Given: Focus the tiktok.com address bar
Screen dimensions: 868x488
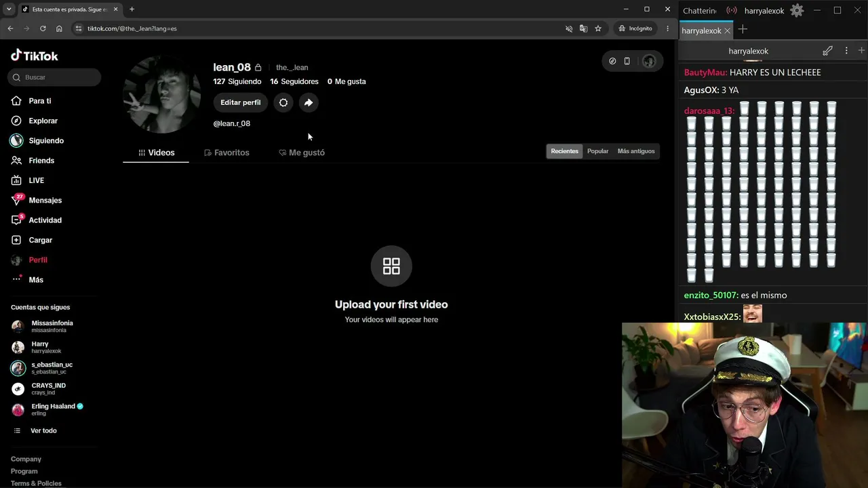Looking at the screenshot, I should pyautogui.click(x=319, y=28).
